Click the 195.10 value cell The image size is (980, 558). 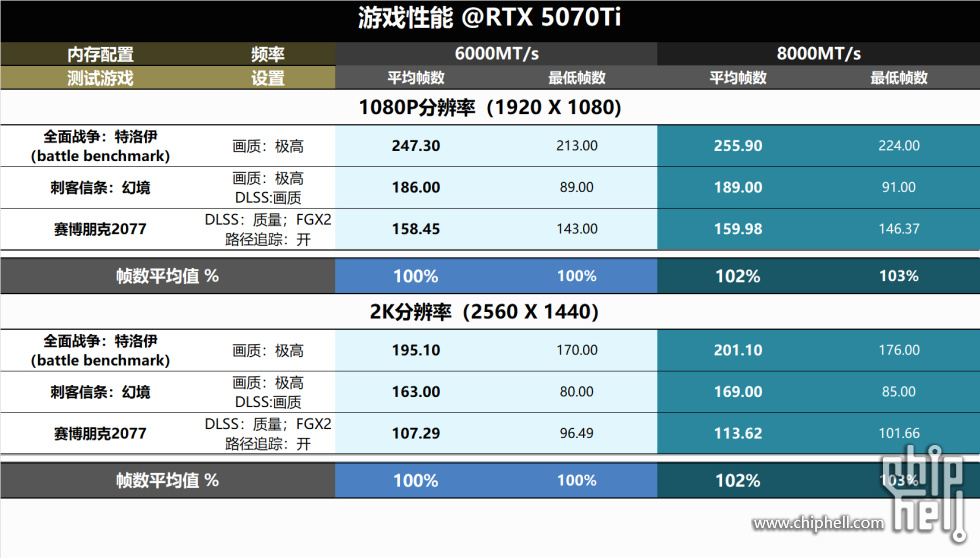[x=416, y=350]
